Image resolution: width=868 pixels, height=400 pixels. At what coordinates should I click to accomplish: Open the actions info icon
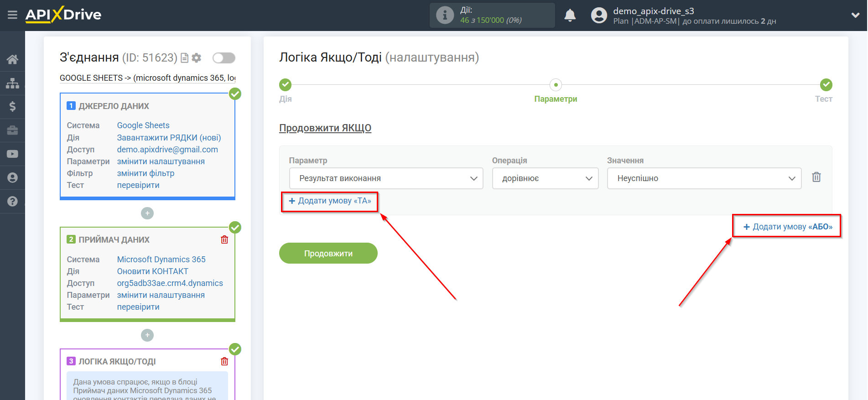tap(445, 15)
